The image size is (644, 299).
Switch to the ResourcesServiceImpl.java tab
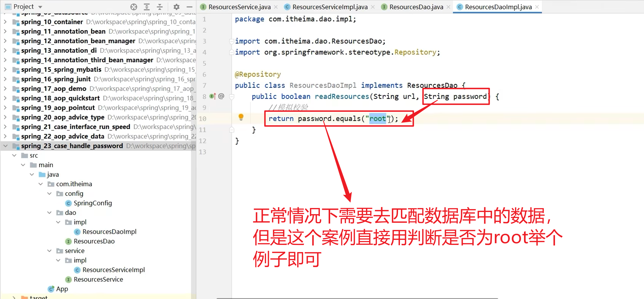330,7
